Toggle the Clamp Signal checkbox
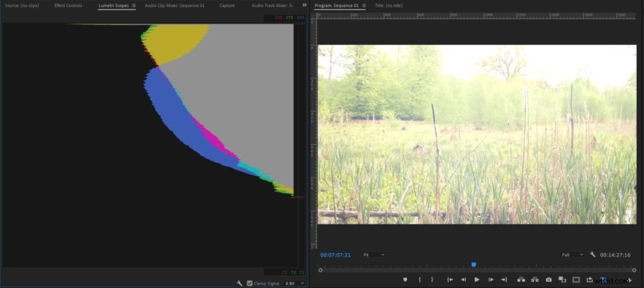The height and width of the screenshot is (288, 644). coord(249,283)
